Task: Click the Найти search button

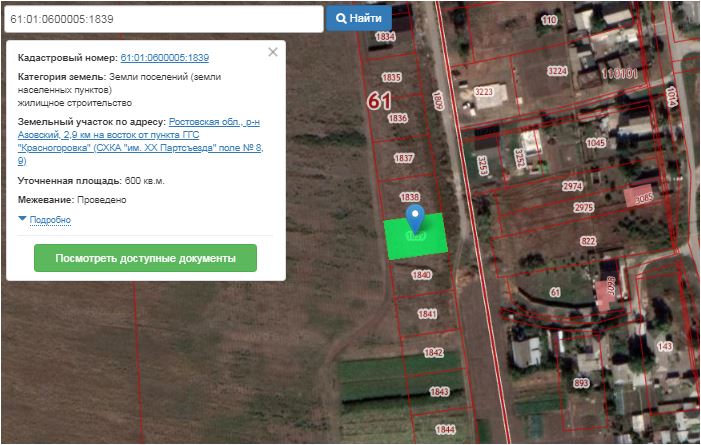Action: (359, 18)
